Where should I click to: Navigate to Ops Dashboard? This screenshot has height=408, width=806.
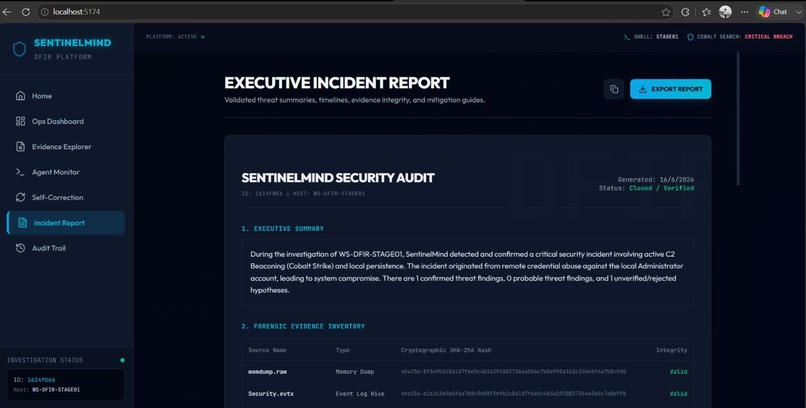click(x=66, y=121)
